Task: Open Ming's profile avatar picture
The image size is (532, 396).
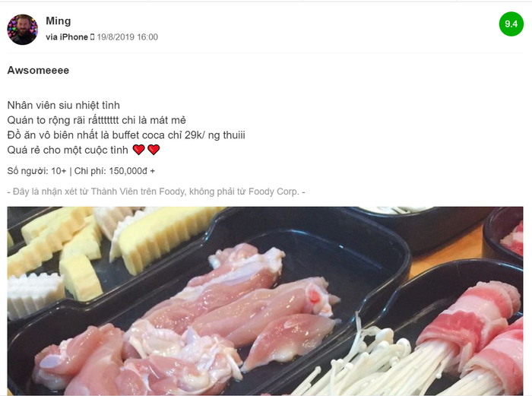Action: (x=22, y=29)
